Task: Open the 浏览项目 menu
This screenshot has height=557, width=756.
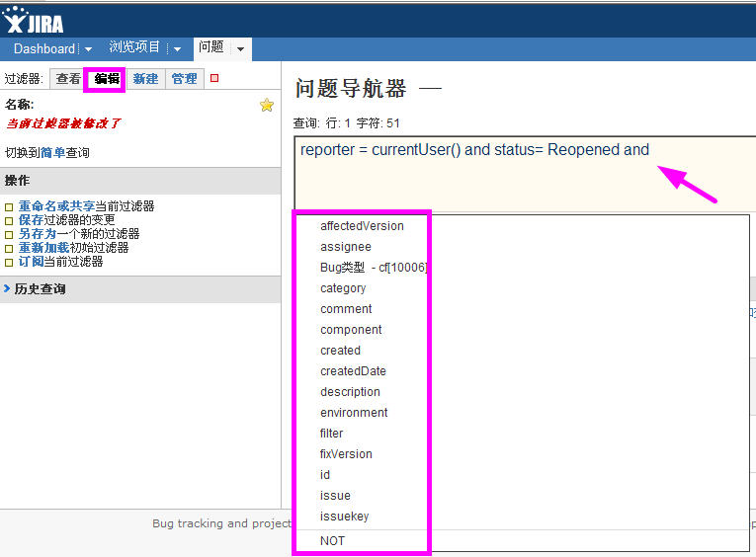Action: [134, 47]
